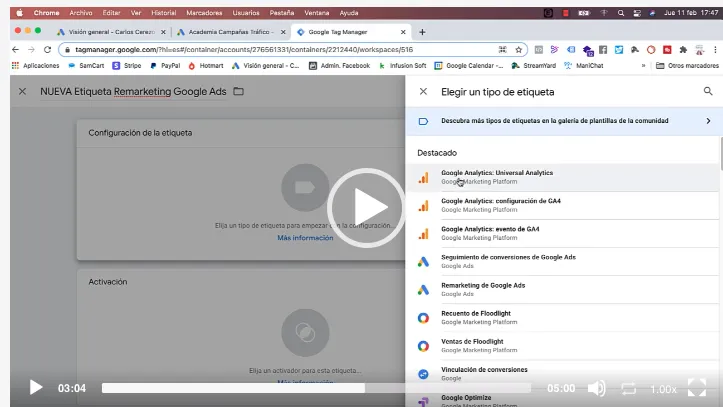
Task: Open Aplicaciones bookmark
Action: click(x=36, y=65)
